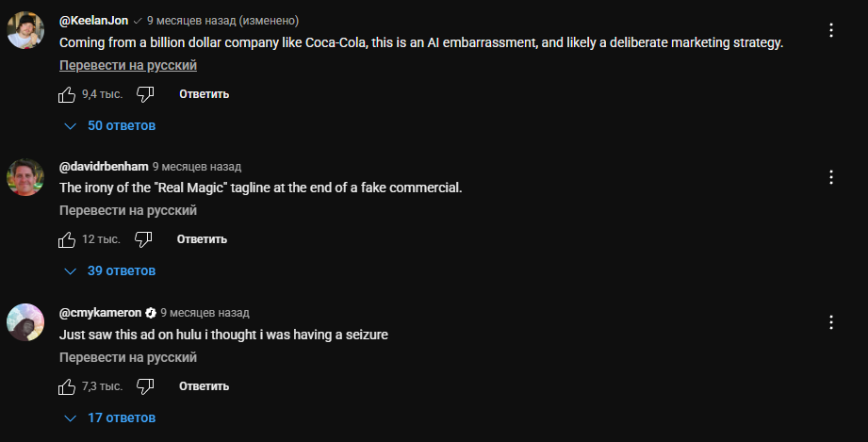Expand the 50 replies thread

109,125
